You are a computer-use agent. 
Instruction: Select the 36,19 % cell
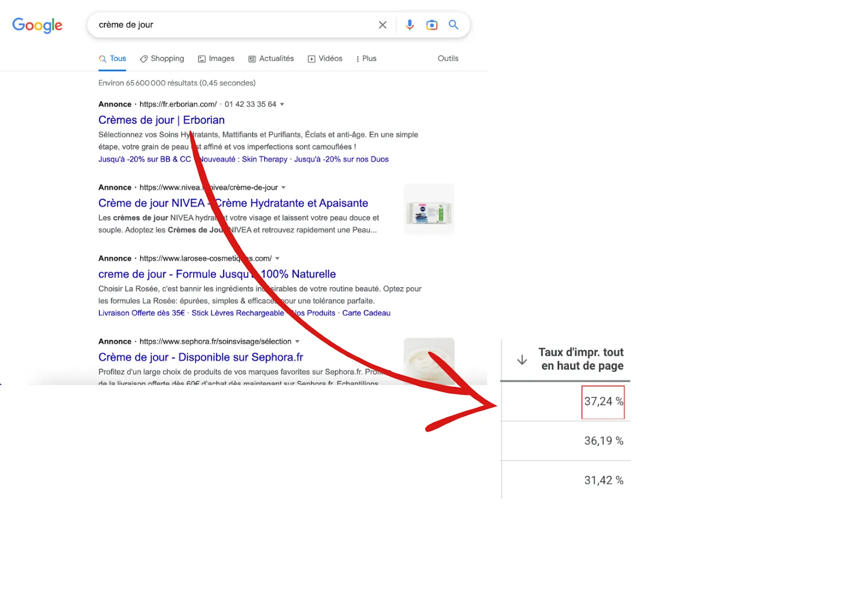(x=604, y=441)
